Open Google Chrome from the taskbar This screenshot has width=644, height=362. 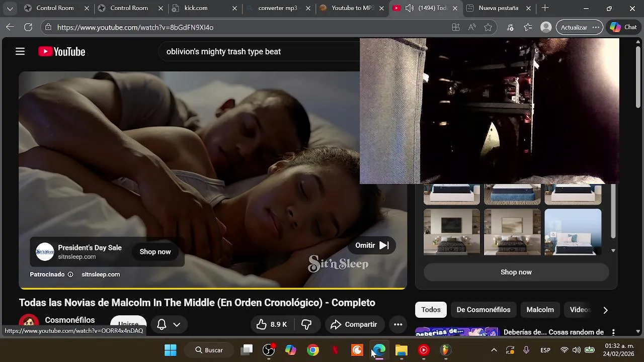313,350
